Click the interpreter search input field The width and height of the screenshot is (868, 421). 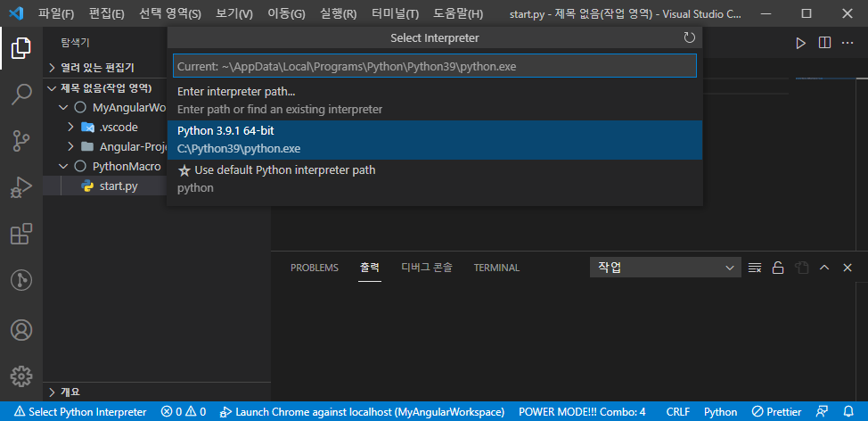435,65
